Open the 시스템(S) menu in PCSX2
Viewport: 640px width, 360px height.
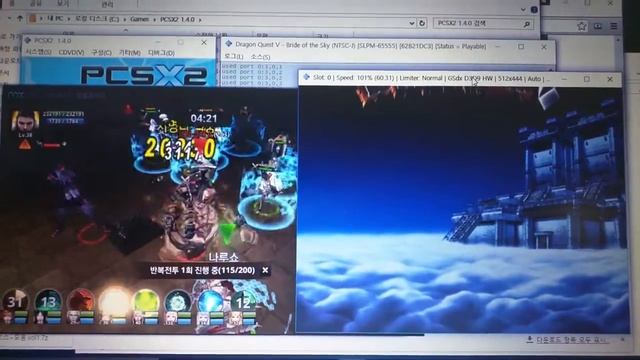39,53
